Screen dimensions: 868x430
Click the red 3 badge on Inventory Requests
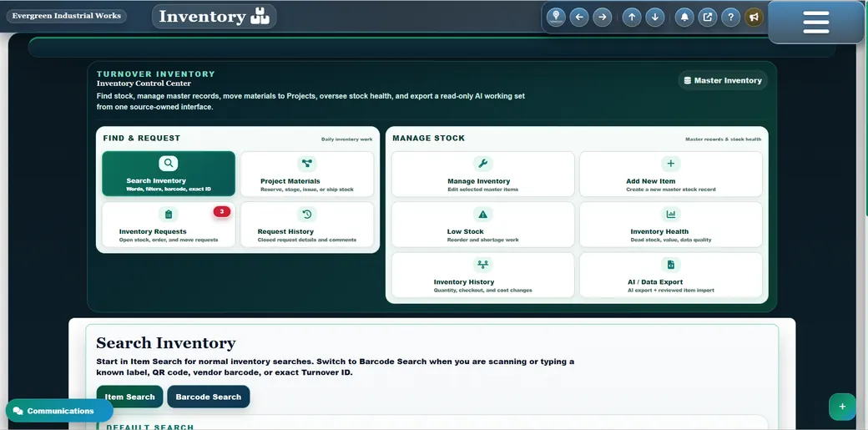click(222, 212)
